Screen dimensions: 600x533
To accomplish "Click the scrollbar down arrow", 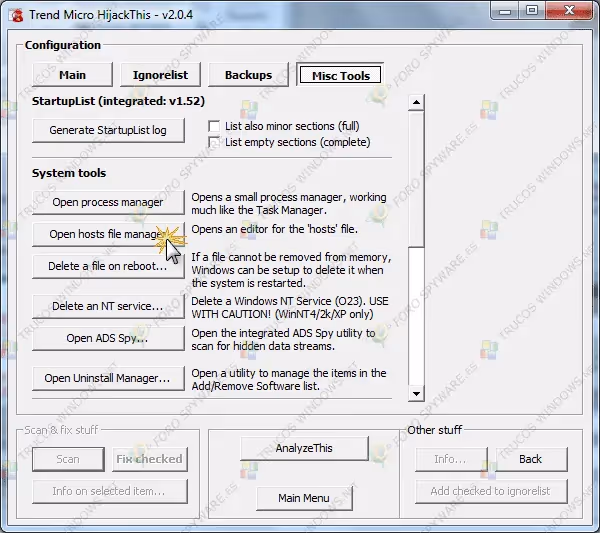I will coord(416,393).
